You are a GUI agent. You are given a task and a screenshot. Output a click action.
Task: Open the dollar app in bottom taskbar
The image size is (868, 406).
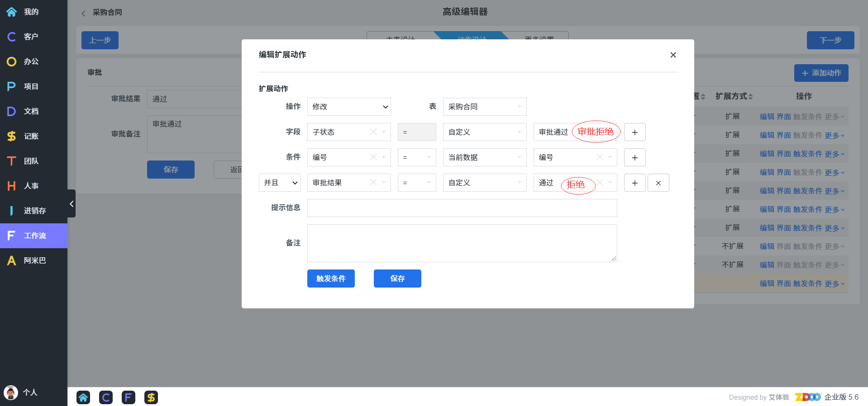tap(151, 397)
